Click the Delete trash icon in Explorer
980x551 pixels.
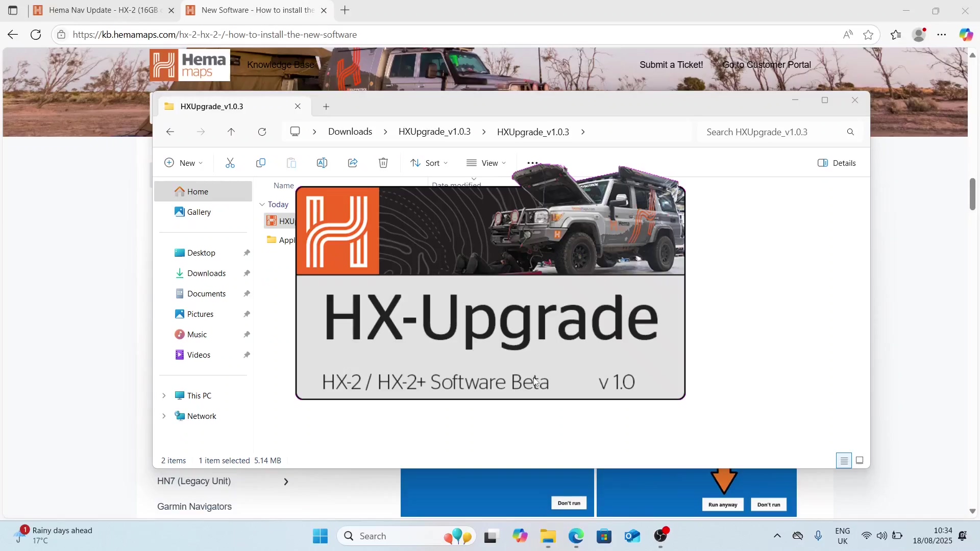coord(383,163)
